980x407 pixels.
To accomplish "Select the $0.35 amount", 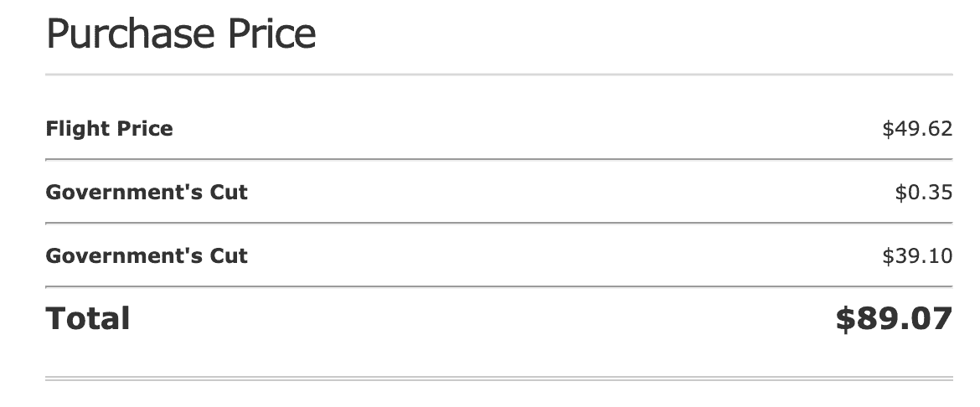I will tap(923, 193).
